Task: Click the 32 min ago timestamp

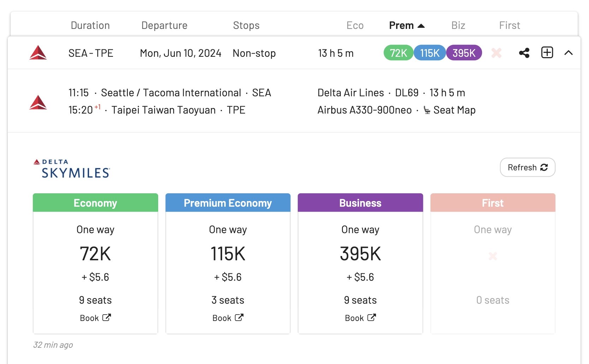Action: pos(53,345)
